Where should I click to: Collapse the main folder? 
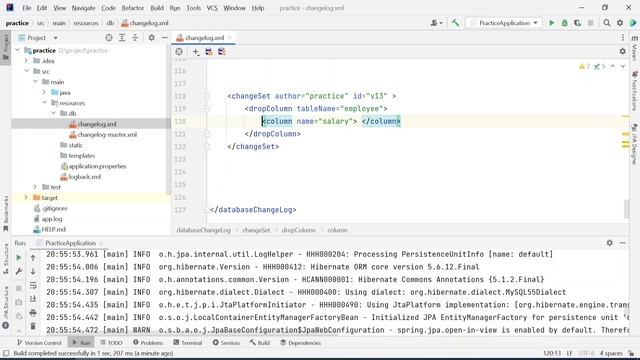pos(36,82)
